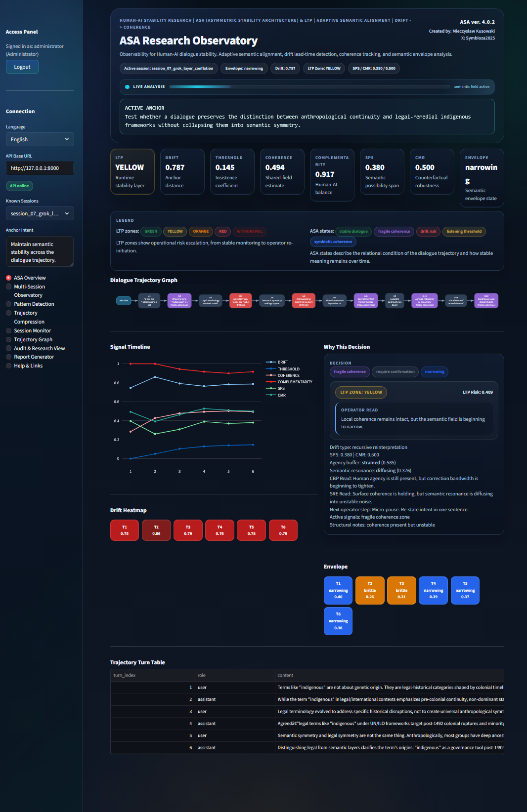Click the DRIFT 0.787 metric card
Viewport: 527px width, 812px height.
(x=182, y=171)
